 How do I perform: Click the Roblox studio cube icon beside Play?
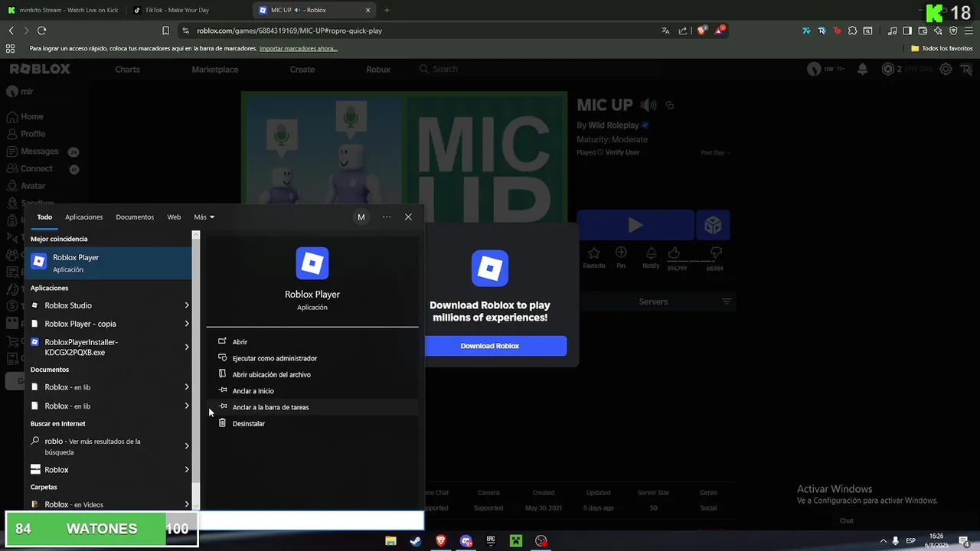click(x=713, y=225)
